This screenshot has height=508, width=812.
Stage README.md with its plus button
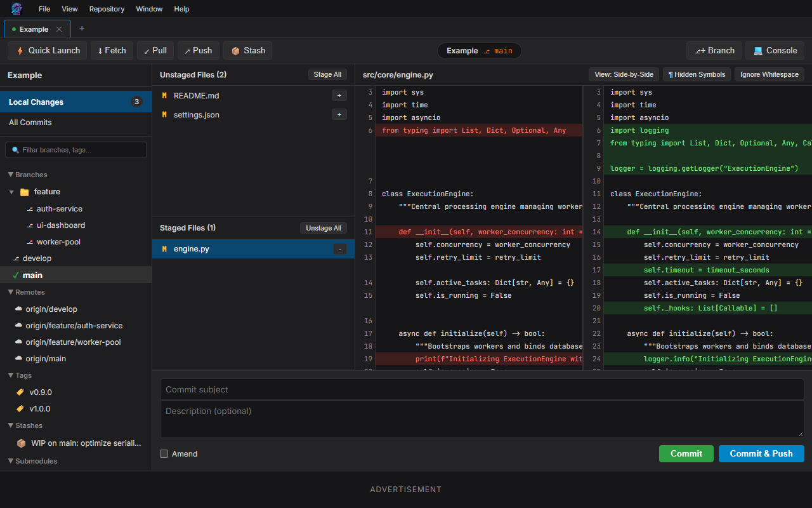pyautogui.click(x=339, y=95)
